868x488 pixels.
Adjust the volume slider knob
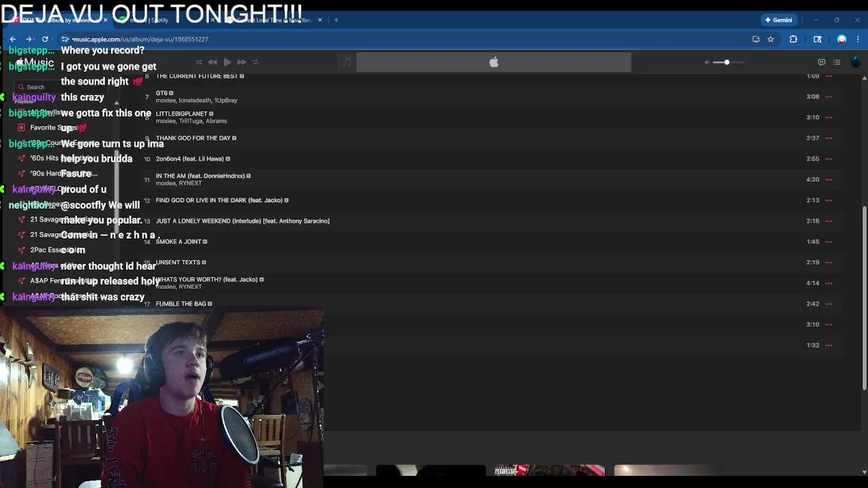pyautogui.click(x=726, y=62)
